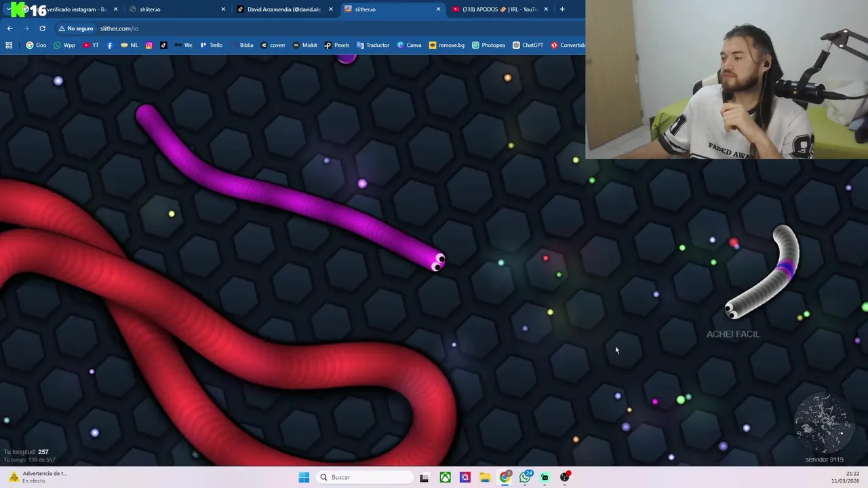Screen dimensions: 868x488
Task: Click the slither.io minimap
Action: (823, 424)
